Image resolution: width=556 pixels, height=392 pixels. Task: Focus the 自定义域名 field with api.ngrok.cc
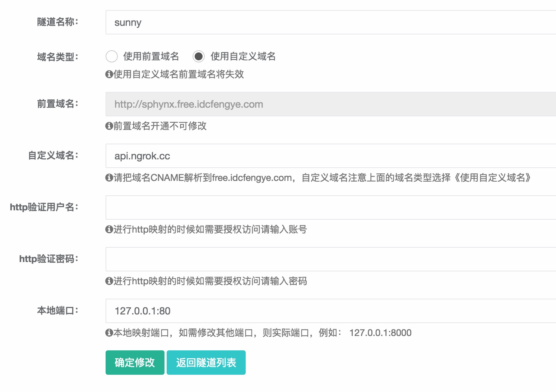(331, 156)
